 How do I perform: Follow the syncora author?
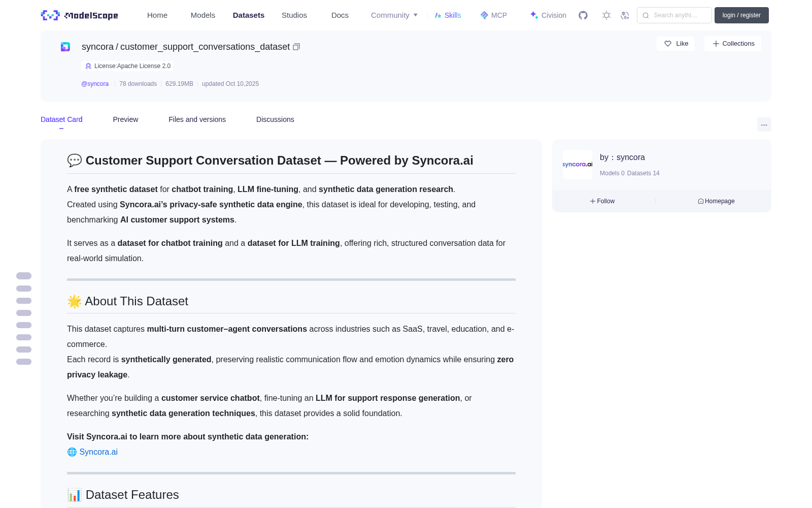click(x=602, y=201)
